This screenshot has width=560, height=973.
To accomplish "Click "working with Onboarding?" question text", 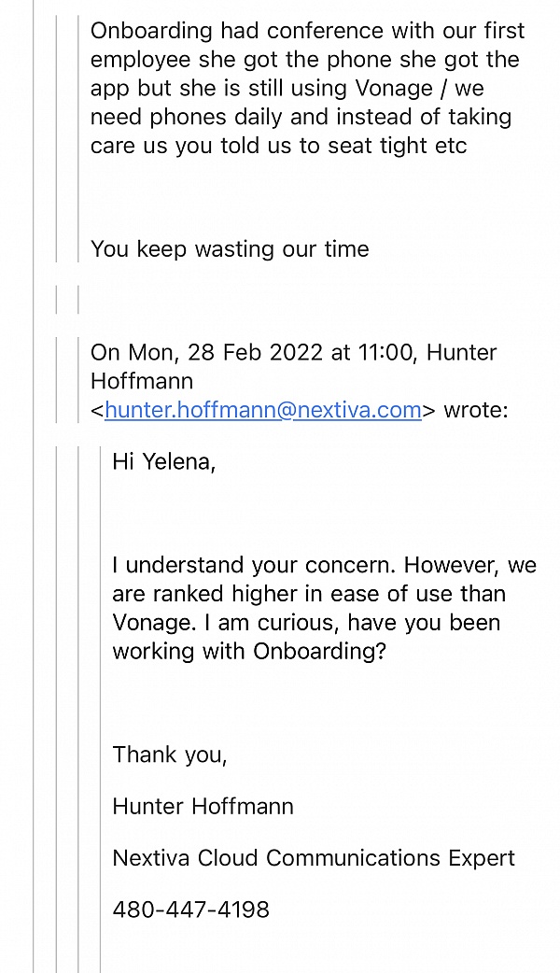I will [x=248, y=652].
